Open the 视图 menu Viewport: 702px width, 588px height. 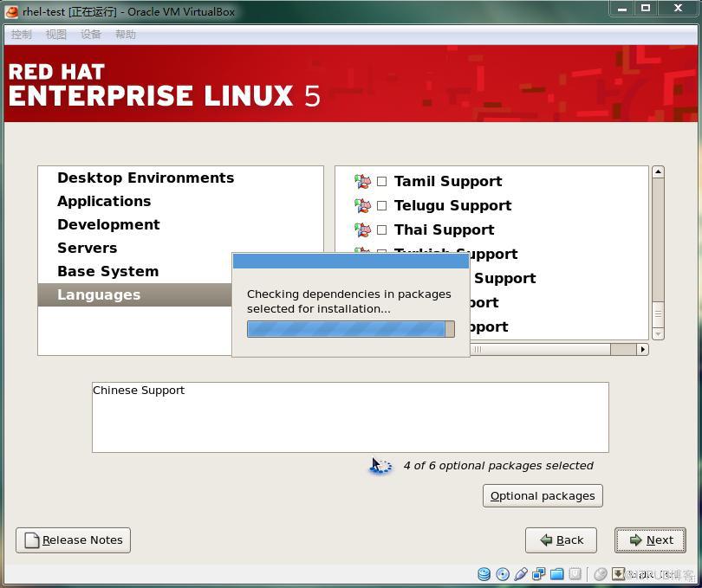tap(56, 35)
